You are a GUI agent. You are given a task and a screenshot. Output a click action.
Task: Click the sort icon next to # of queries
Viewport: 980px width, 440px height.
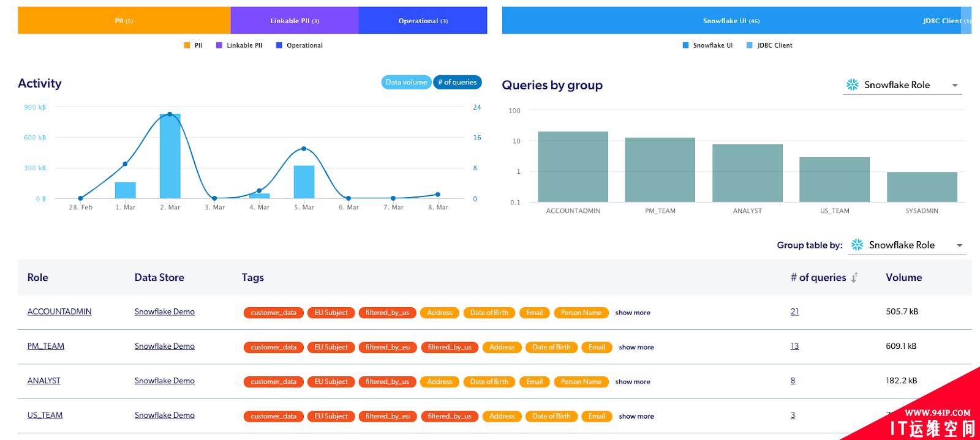854,277
